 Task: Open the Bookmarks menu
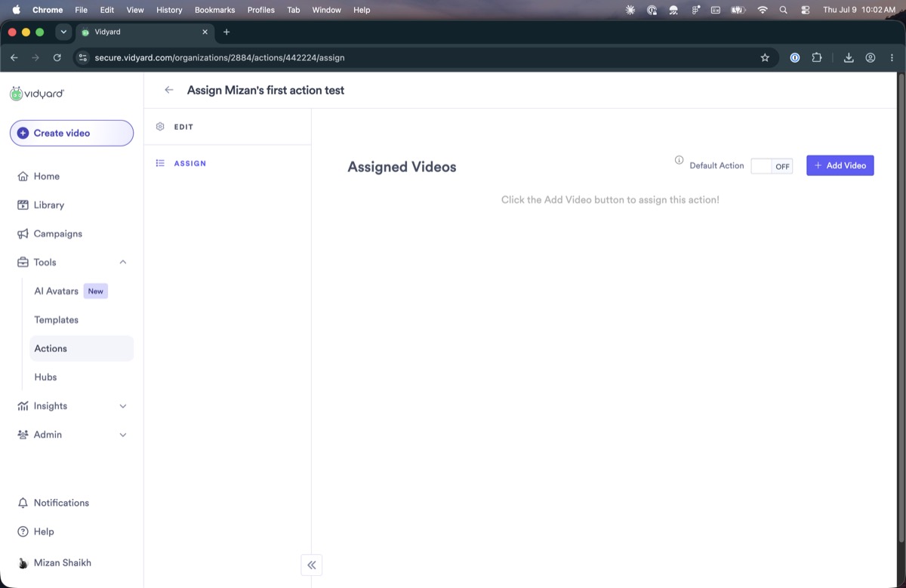click(x=214, y=10)
